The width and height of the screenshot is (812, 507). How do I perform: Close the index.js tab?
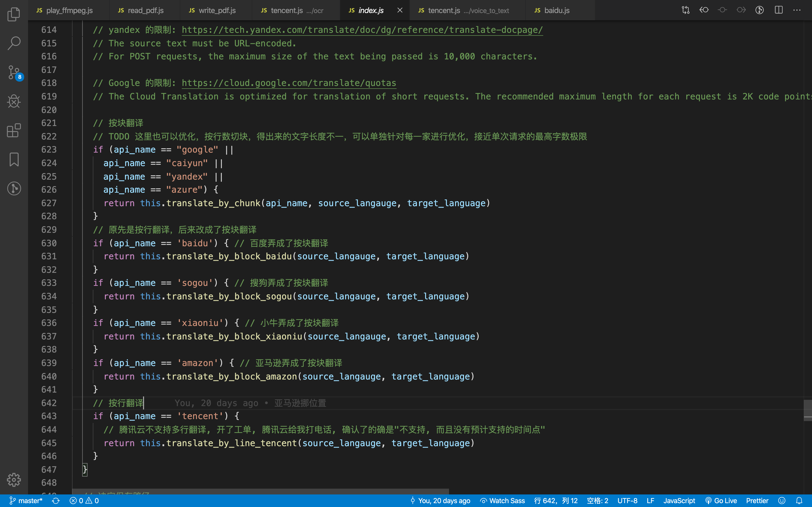point(400,10)
